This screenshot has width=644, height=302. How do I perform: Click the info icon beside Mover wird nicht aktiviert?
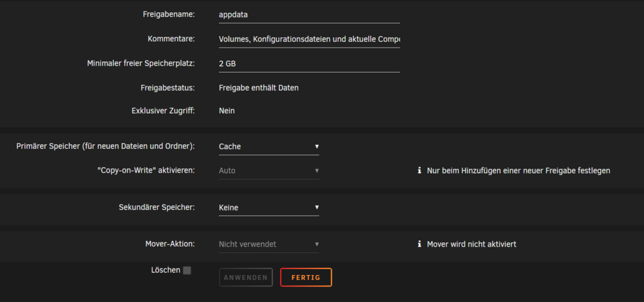point(419,244)
